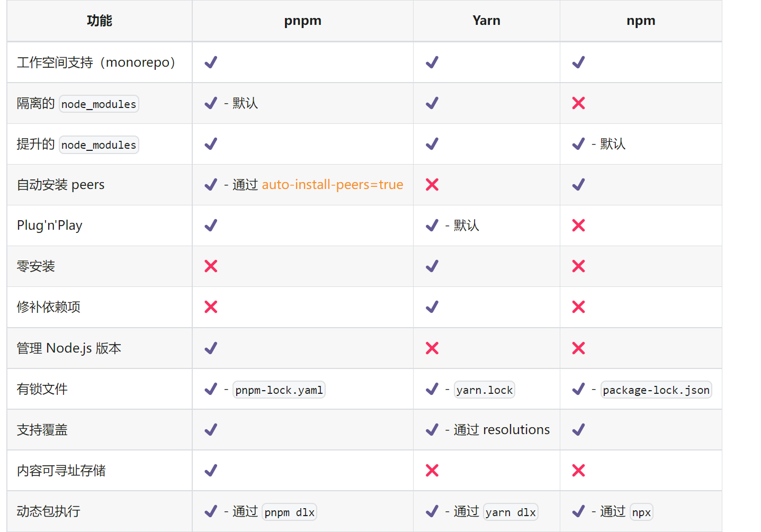Click Yarn red cross in 内容可寻址存储 row
Screen dimensions: 761x532
pos(432,471)
